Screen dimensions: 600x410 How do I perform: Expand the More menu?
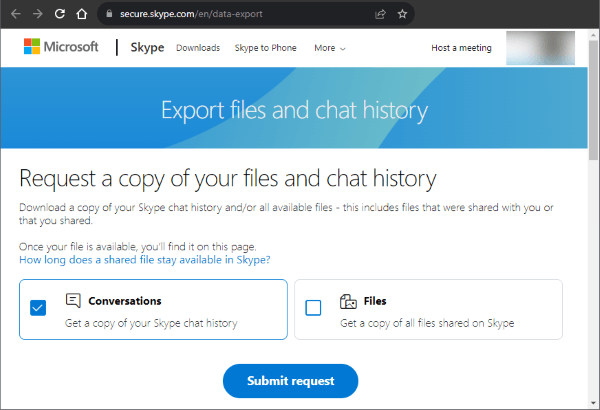tap(330, 48)
